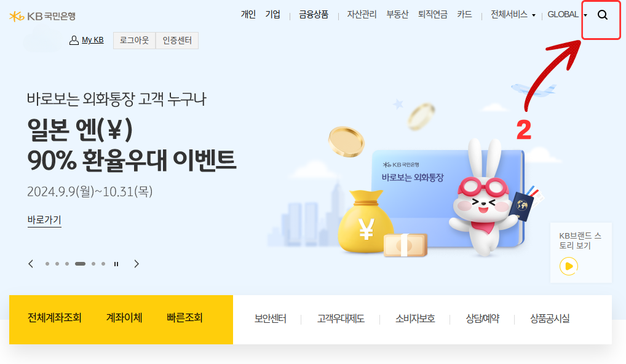Expand the GLOBAL language dropdown arrow
This screenshot has width=626, height=364.
pos(585,15)
